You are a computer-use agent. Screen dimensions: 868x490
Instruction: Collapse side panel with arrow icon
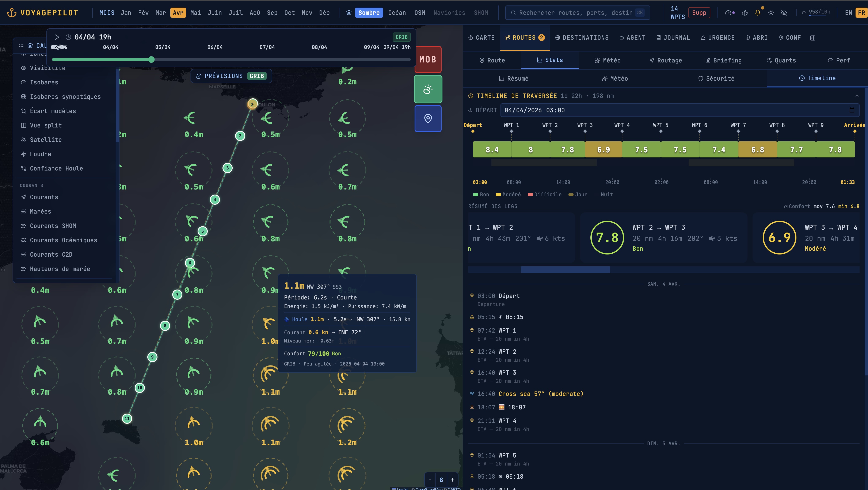(x=812, y=38)
